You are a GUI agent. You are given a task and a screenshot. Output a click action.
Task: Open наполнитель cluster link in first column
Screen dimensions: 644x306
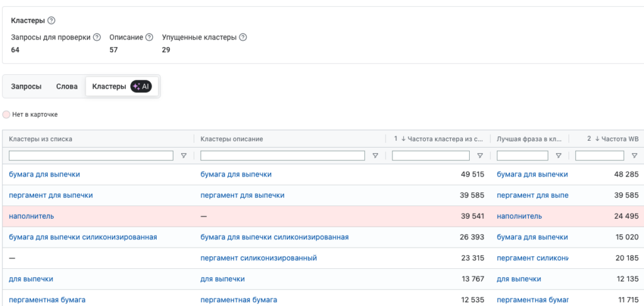tap(31, 216)
